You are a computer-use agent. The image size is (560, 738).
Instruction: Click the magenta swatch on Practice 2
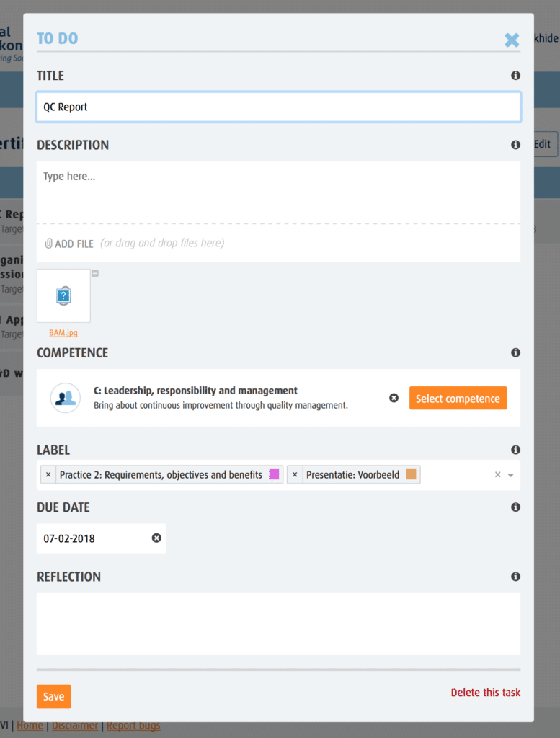(x=273, y=474)
